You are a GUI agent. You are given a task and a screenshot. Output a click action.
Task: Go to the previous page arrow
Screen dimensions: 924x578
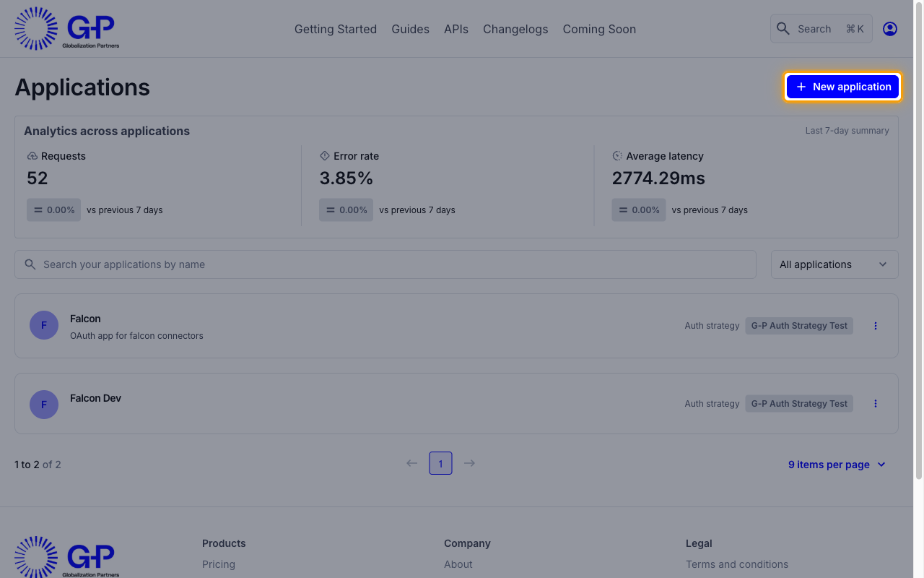[411, 463]
